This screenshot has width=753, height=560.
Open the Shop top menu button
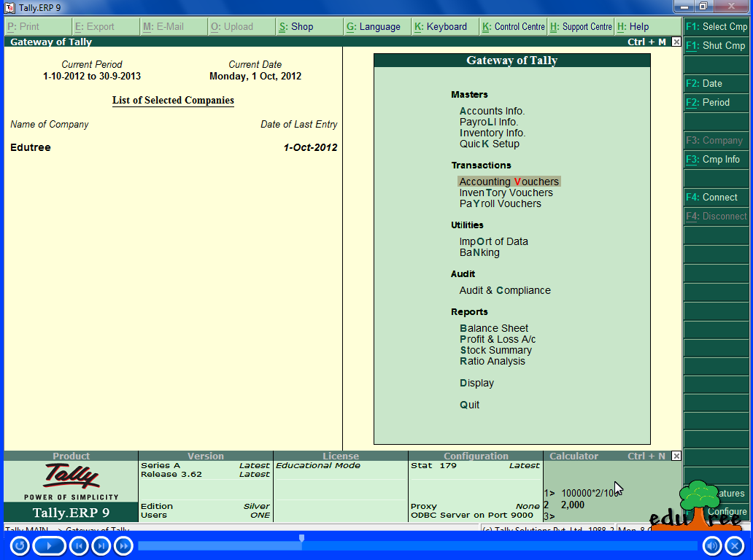310,27
